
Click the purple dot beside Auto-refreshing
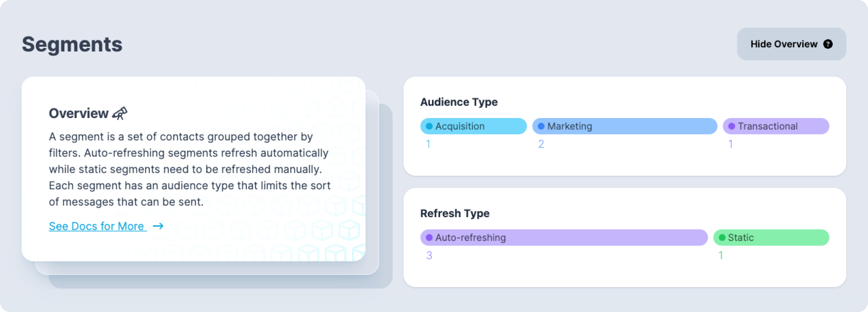tap(429, 237)
